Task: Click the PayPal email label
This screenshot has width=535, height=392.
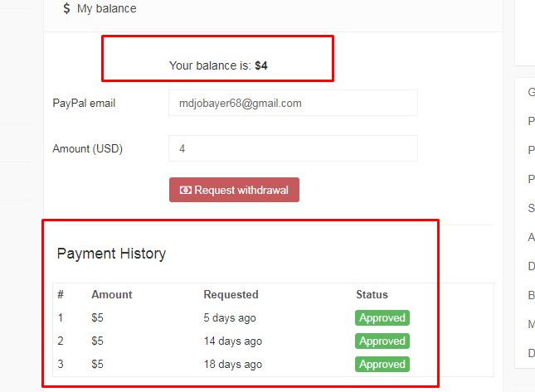Action: point(84,104)
